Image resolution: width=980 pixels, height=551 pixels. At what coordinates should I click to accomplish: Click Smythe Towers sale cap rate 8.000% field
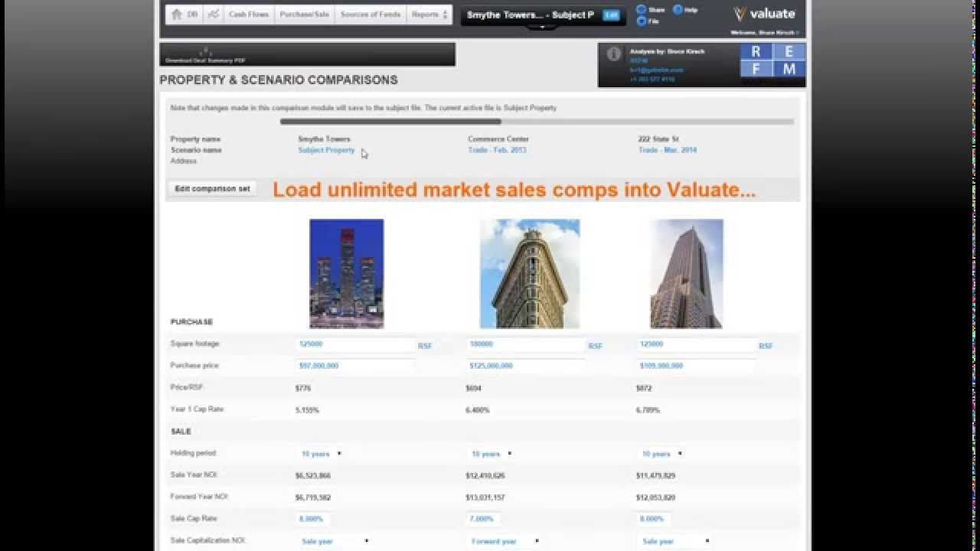pyautogui.click(x=314, y=519)
